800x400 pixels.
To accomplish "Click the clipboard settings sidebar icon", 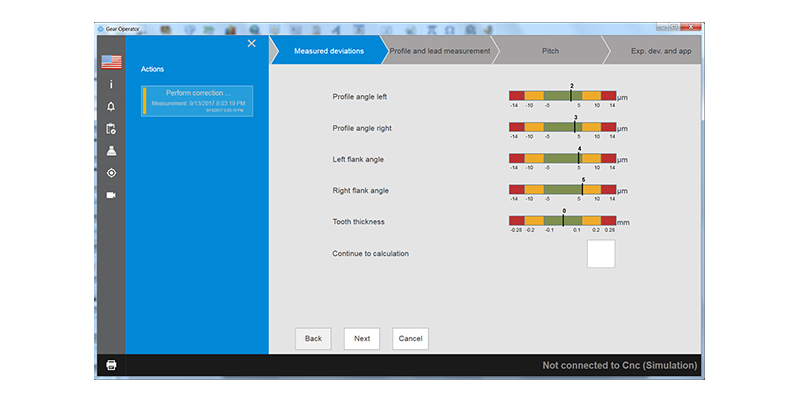I will (111, 129).
